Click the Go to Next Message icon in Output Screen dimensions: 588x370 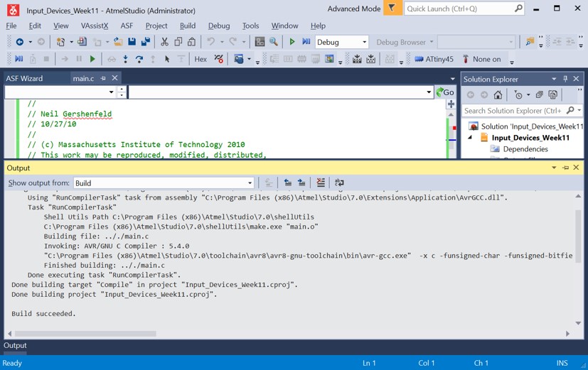click(301, 183)
